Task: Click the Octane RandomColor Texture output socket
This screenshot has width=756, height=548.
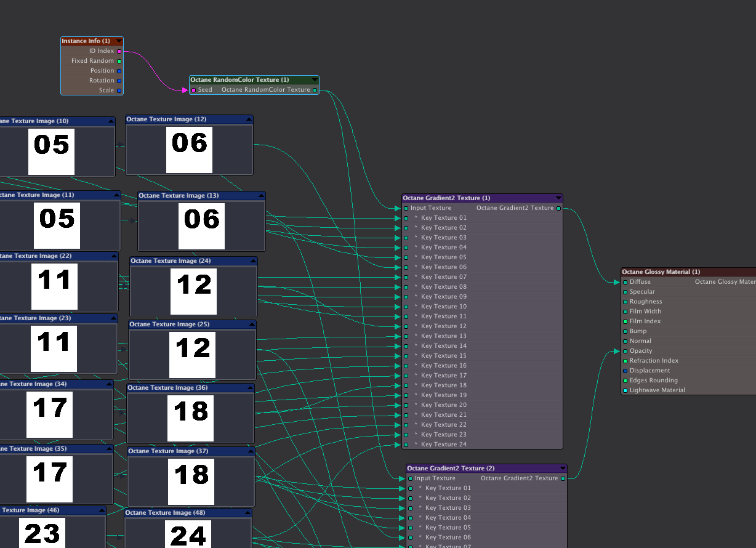Action: point(315,90)
